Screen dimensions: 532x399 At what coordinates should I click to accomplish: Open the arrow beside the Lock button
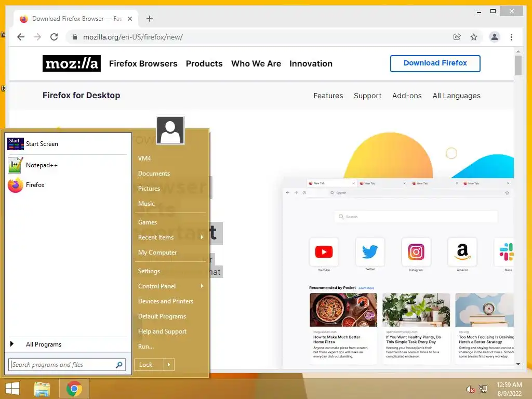[x=169, y=365]
